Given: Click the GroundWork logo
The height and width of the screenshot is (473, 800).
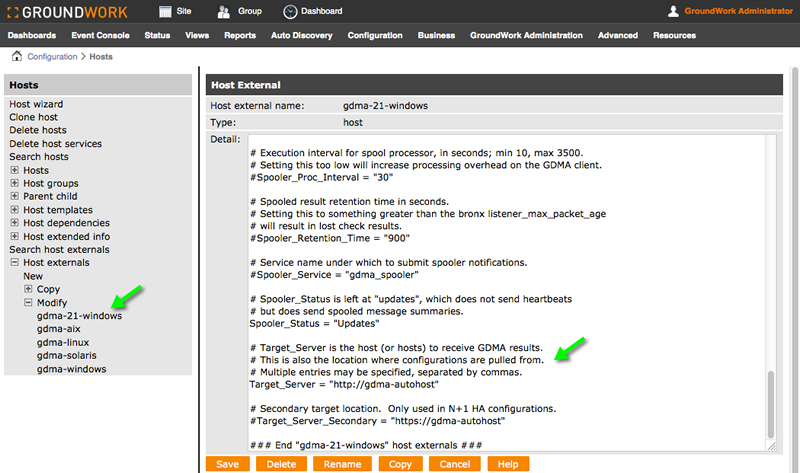Looking at the screenshot, I should point(67,12).
